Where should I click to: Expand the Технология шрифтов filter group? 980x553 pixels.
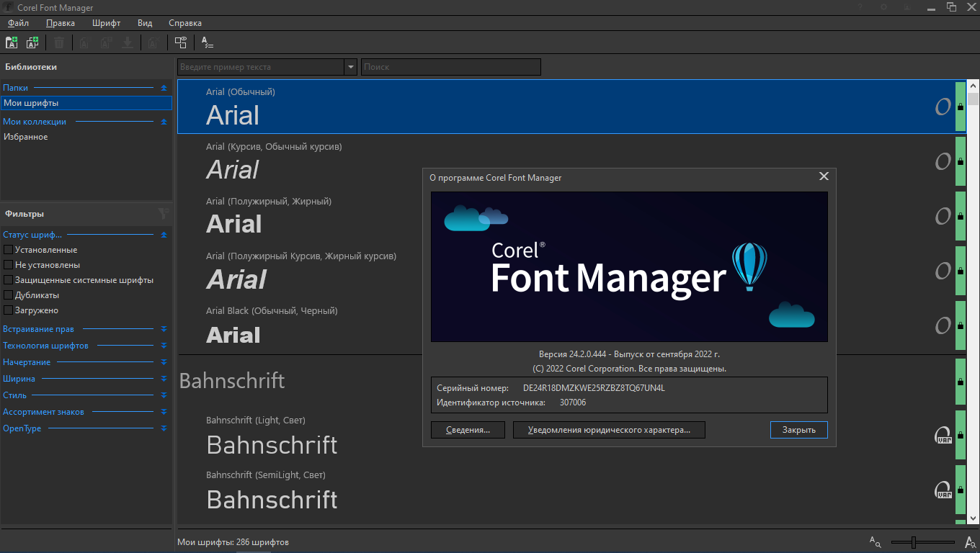[164, 346]
